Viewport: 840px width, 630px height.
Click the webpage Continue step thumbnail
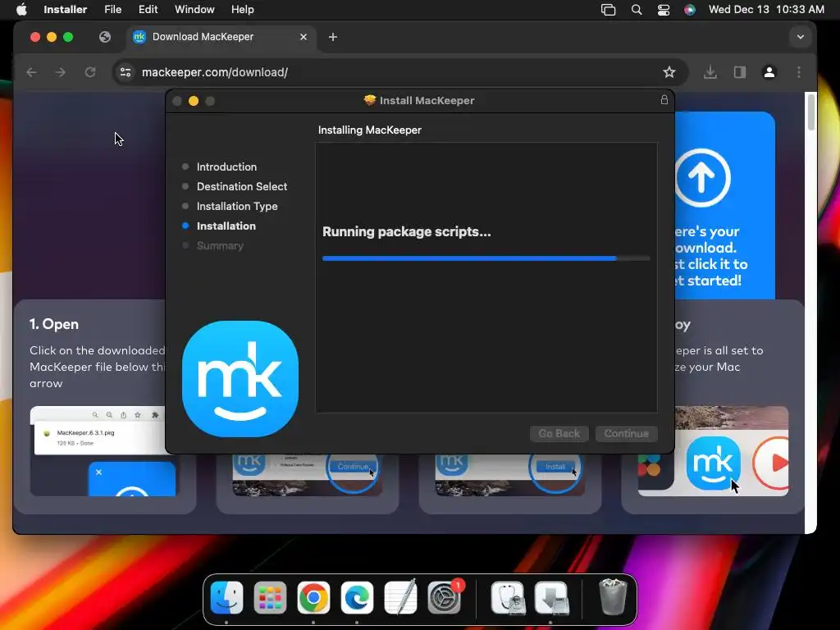click(307, 475)
